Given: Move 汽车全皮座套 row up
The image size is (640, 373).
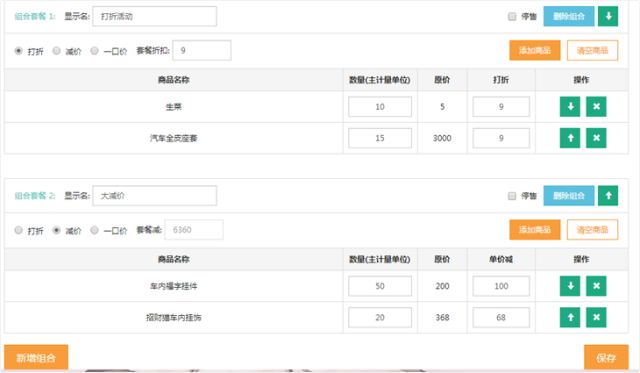Looking at the screenshot, I should (x=570, y=138).
